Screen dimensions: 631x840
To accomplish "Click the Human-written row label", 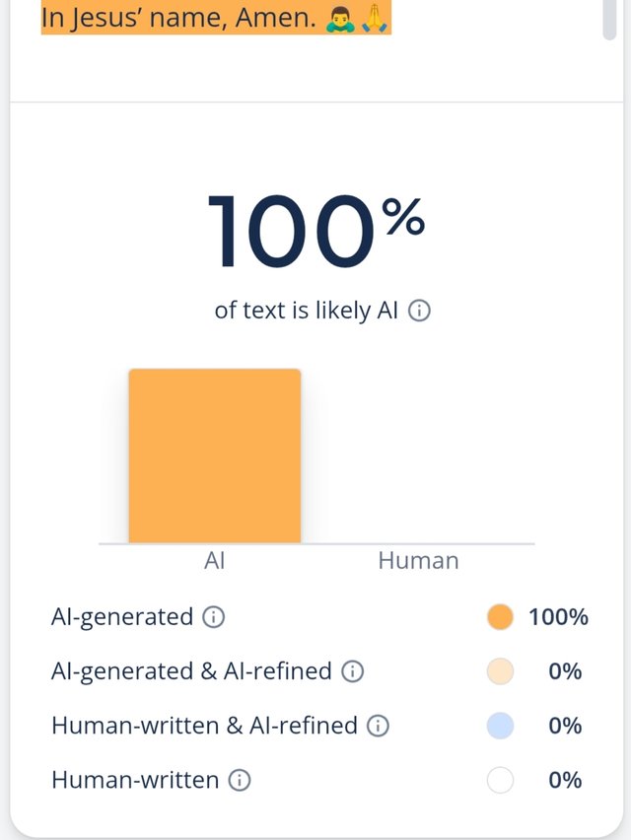I will coord(135,781).
